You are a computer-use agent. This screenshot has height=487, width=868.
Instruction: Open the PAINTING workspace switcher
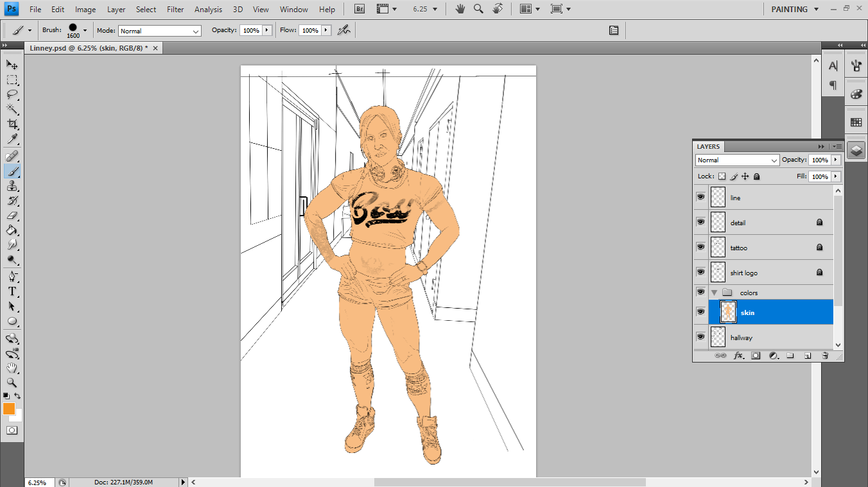[x=795, y=9]
